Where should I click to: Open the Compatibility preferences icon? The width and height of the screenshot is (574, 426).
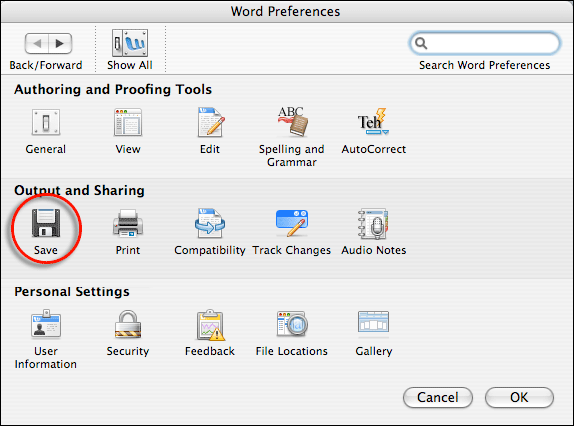tap(210, 223)
